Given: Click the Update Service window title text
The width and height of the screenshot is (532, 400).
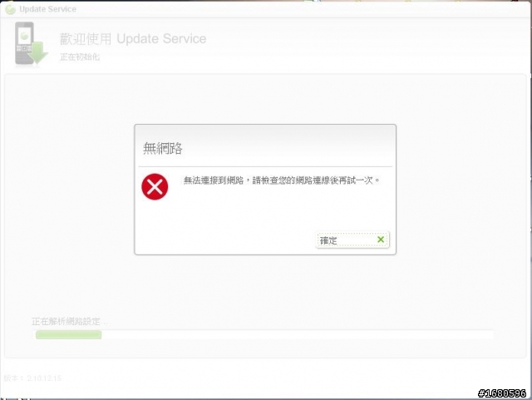Looking at the screenshot, I should click(x=48, y=9).
